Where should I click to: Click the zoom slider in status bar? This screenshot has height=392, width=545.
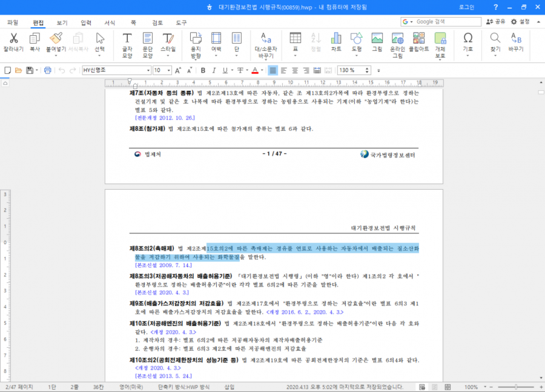[x=516, y=387]
